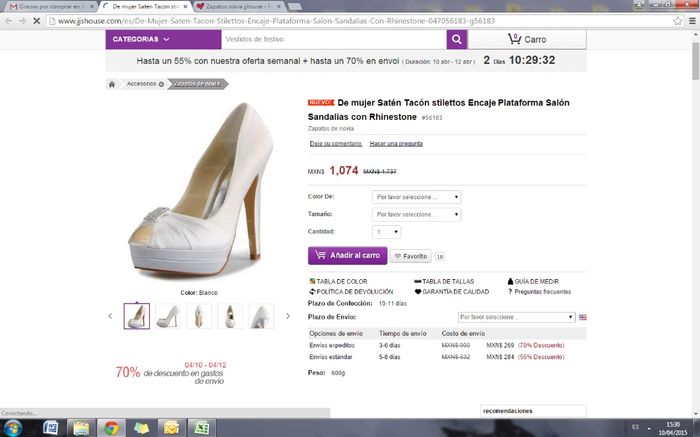Select third shoe thumbnail
The width and height of the screenshot is (700, 437).
tap(199, 316)
